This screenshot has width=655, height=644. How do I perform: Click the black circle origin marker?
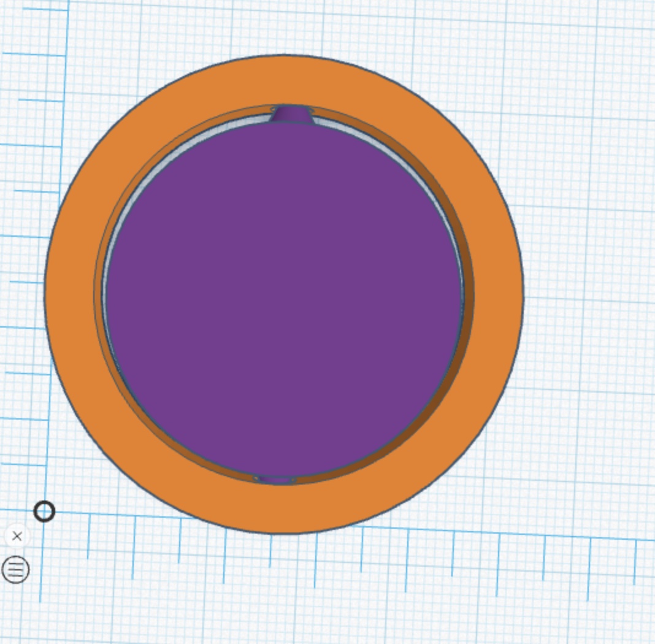point(44,511)
